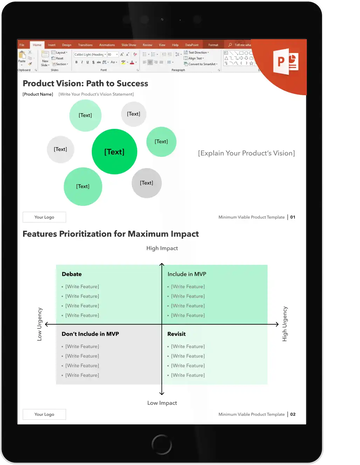Click the High Urgency axis label

click(x=285, y=324)
